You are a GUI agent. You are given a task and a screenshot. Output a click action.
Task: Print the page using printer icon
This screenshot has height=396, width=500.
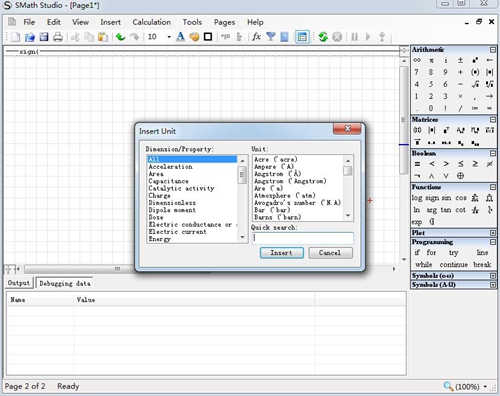coord(58,37)
